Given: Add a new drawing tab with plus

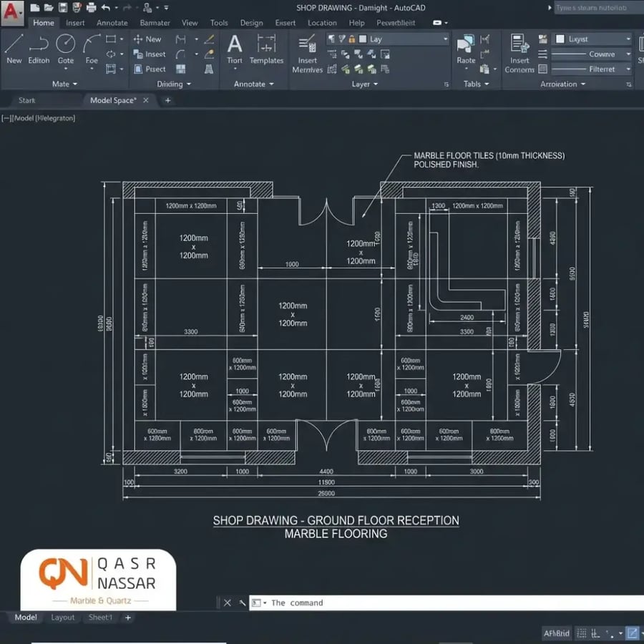Looking at the screenshot, I should [x=167, y=100].
